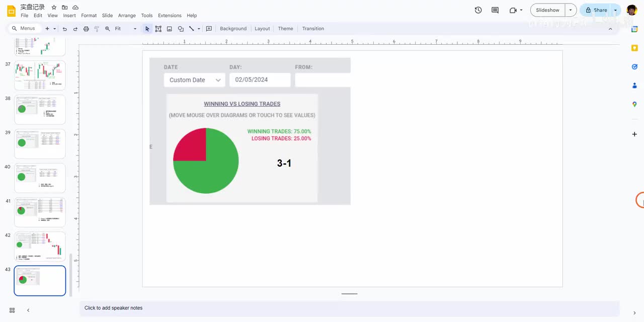Viewport: 644px width, 322px height.
Task: Open Google Keep side panel
Action: 634,48
